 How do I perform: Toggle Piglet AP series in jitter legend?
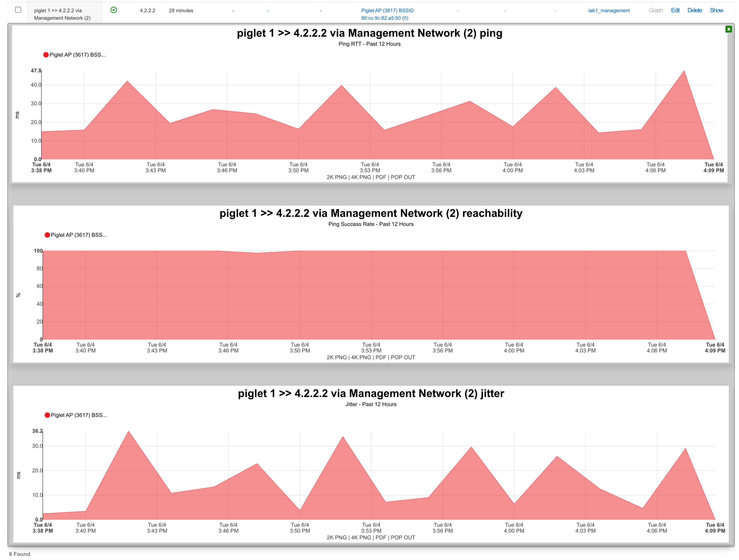click(x=79, y=415)
